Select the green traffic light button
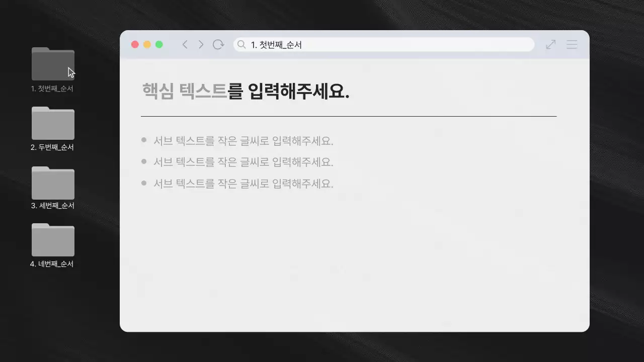 click(159, 44)
